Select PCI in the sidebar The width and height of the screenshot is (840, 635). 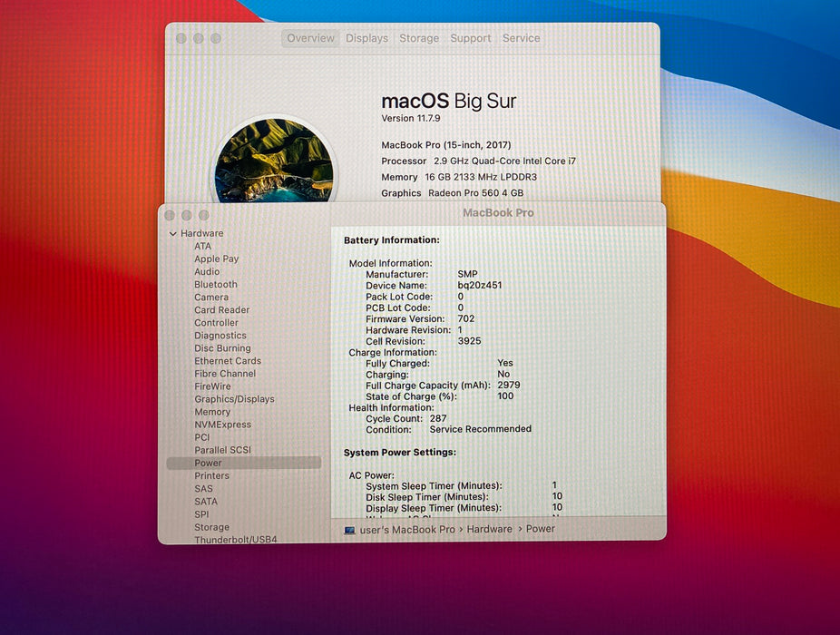point(202,437)
